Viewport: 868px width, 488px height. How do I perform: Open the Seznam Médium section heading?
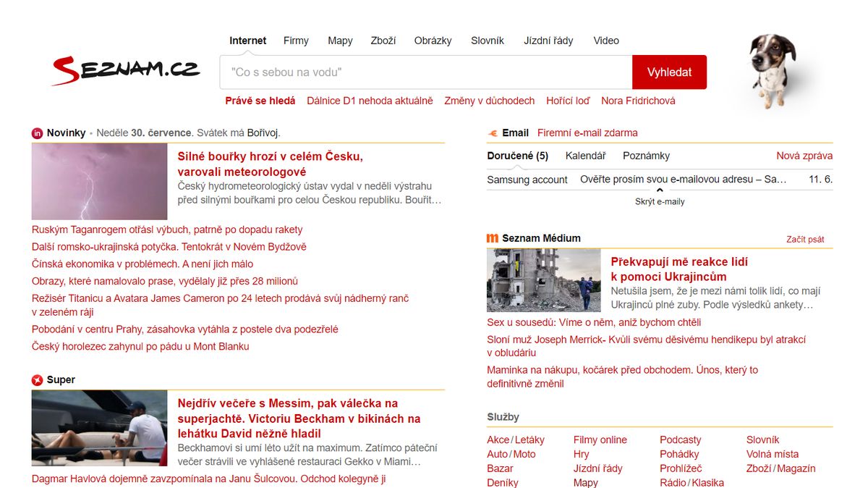[x=541, y=238]
